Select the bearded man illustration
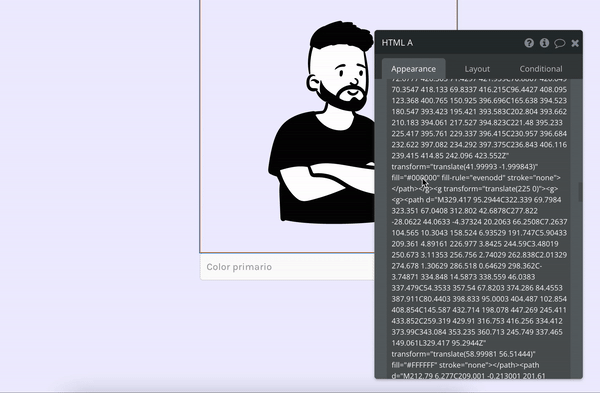Screen dimensions: 600x393 [322, 122]
